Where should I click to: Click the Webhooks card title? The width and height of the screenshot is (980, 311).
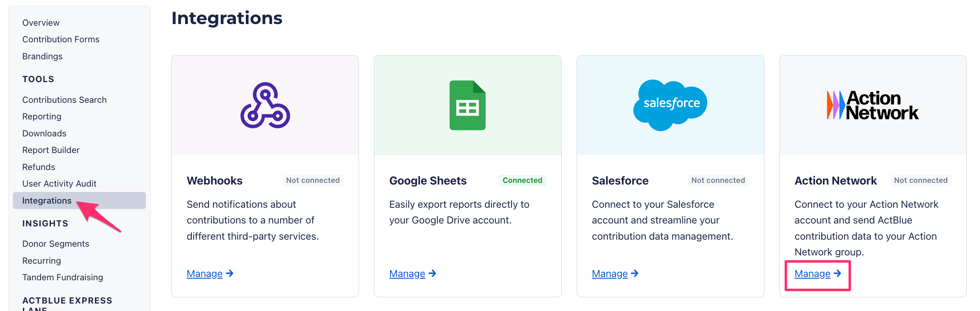[x=214, y=181]
